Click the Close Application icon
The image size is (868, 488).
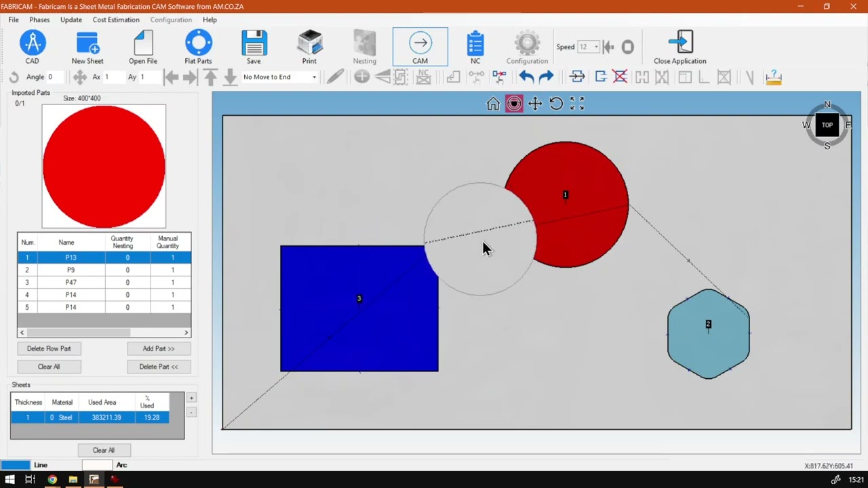(680, 43)
